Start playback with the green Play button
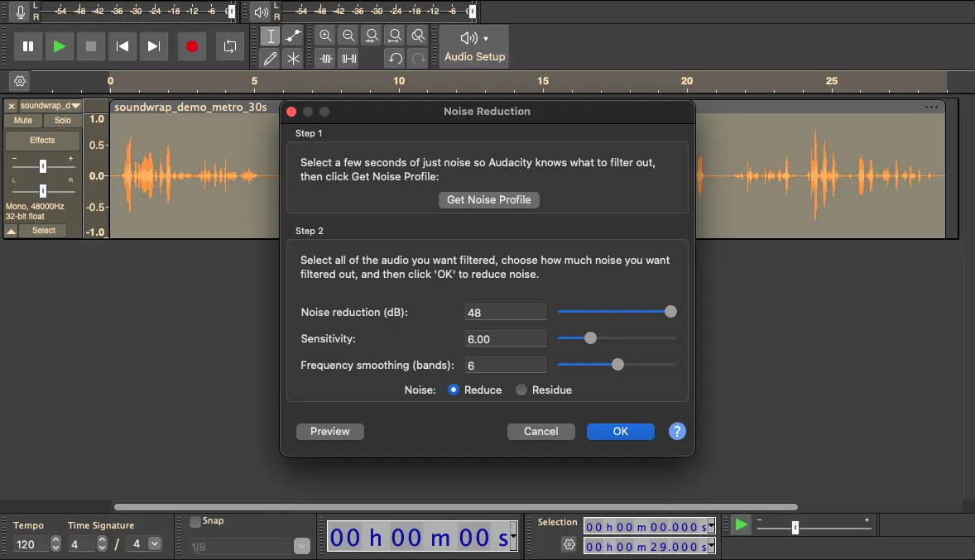This screenshot has height=560, width=975. pos(59,46)
